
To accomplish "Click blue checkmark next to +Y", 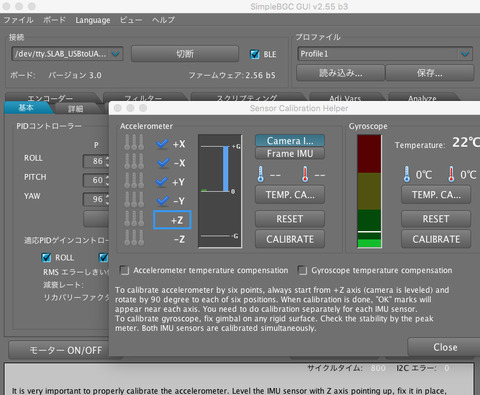I will coord(162,182).
